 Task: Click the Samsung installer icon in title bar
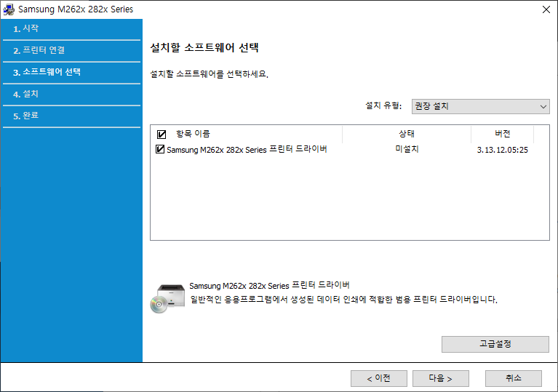[x=9, y=9]
